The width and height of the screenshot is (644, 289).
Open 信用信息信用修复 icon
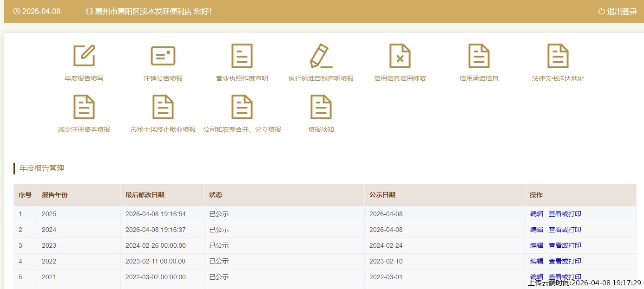(x=400, y=56)
